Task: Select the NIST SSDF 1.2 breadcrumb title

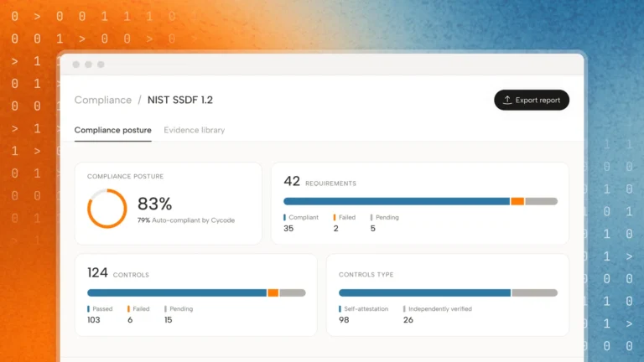Action: pyautogui.click(x=180, y=101)
